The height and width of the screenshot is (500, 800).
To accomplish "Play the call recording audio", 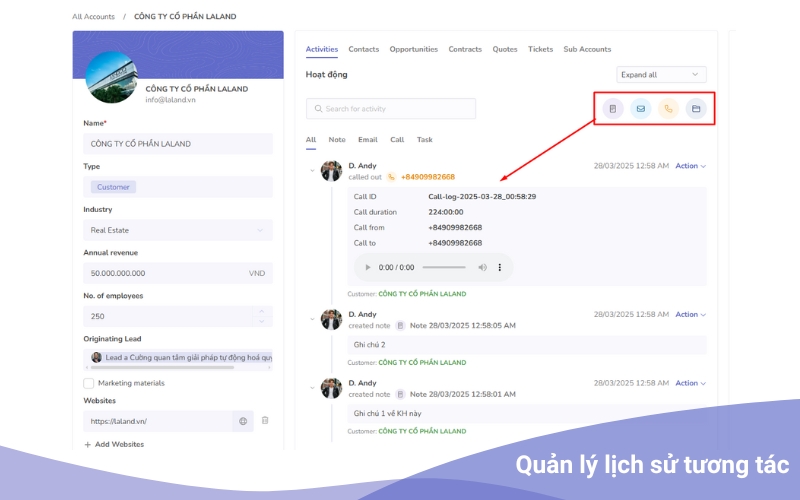I will (x=367, y=267).
